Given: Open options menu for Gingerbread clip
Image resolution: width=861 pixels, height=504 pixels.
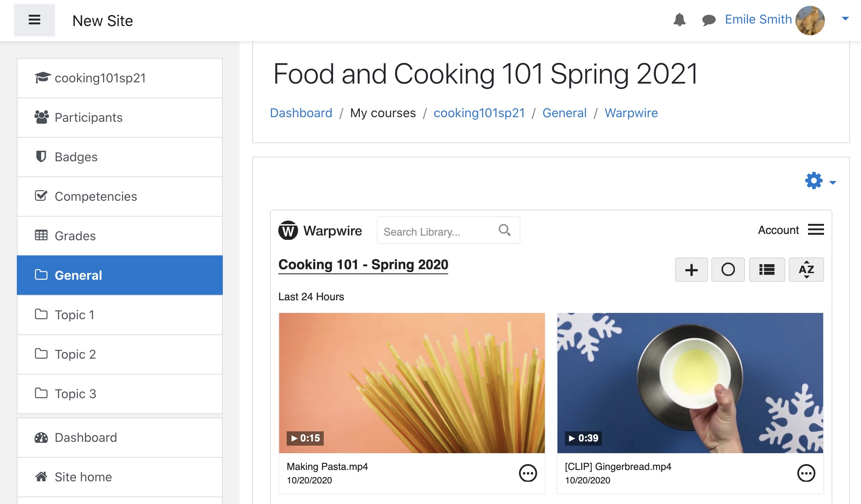Looking at the screenshot, I should point(806,473).
